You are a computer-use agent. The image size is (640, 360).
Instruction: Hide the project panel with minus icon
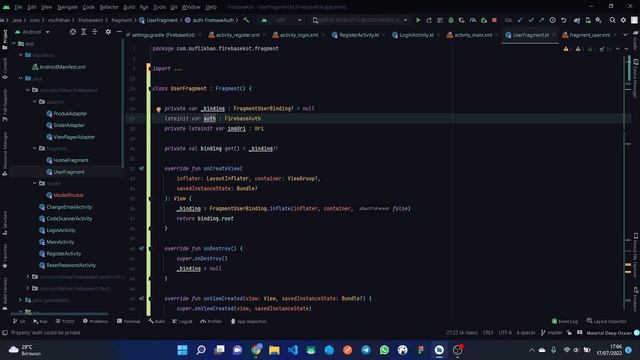(119, 32)
